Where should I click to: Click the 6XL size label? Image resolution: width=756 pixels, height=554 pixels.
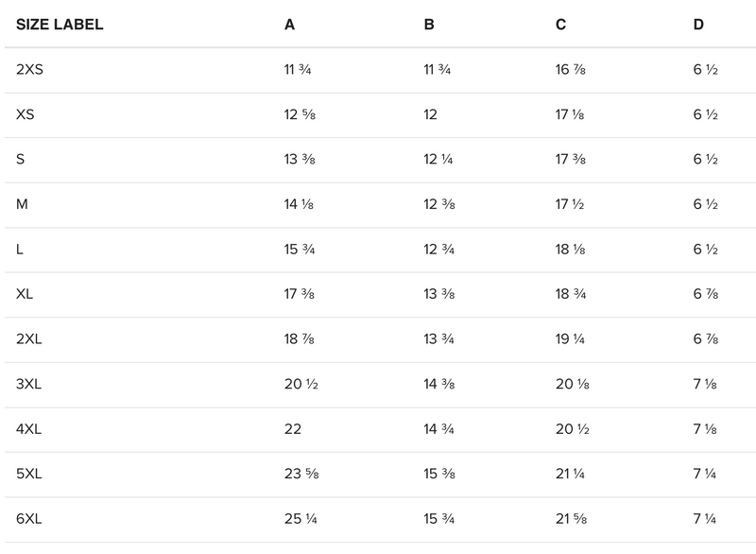(x=29, y=519)
